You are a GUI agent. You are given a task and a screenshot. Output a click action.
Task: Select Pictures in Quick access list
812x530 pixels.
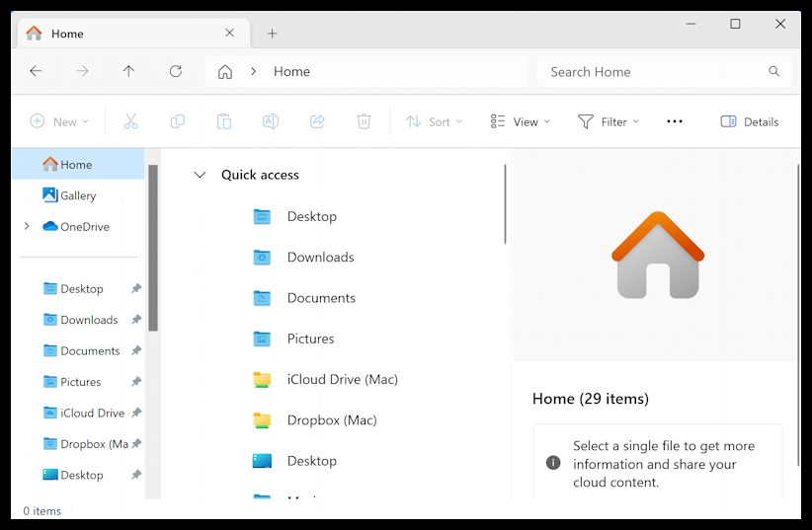[x=293, y=339]
